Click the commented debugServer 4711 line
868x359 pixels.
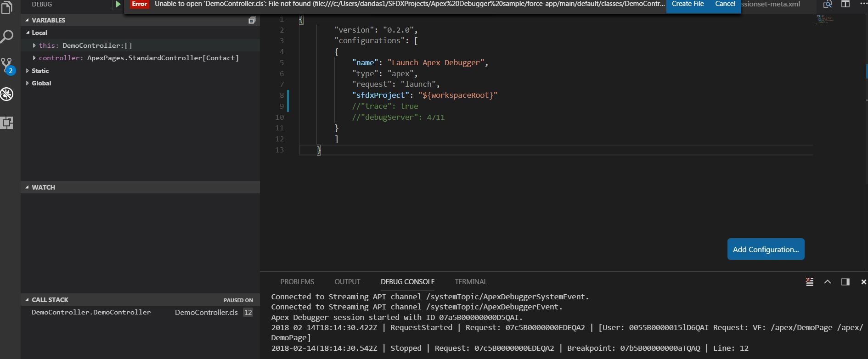(x=398, y=117)
